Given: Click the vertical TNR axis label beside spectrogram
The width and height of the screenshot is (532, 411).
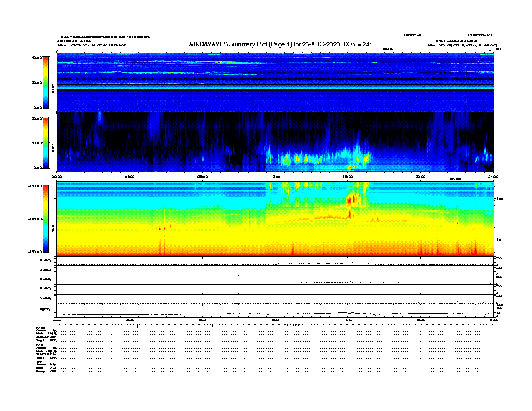Looking at the screenshot, I should pos(54,228).
